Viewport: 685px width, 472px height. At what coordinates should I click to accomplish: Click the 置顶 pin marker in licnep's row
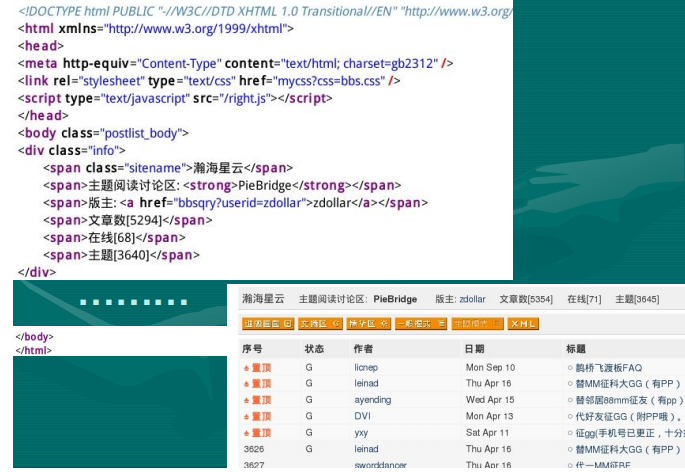[257, 368]
